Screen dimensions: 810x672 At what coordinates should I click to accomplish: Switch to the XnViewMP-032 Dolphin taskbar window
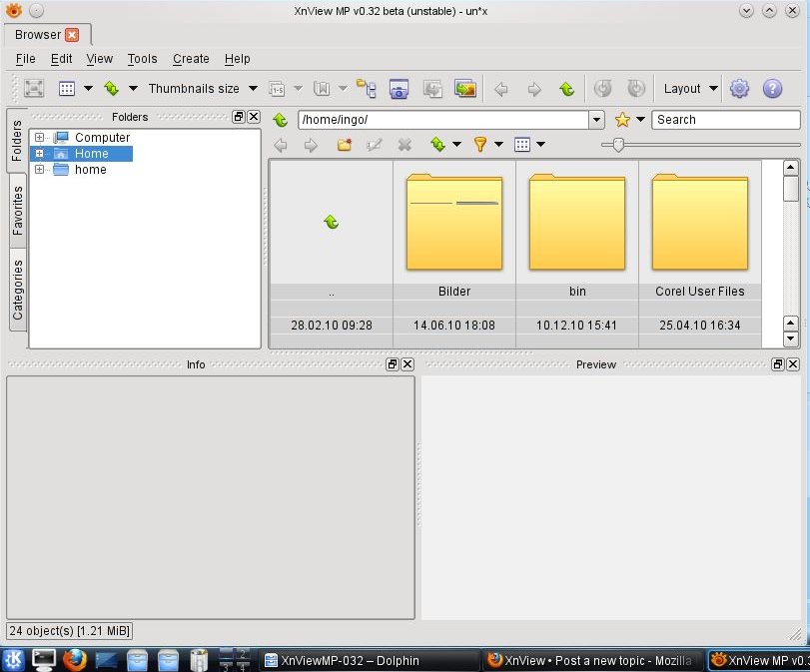[x=371, y=660]
